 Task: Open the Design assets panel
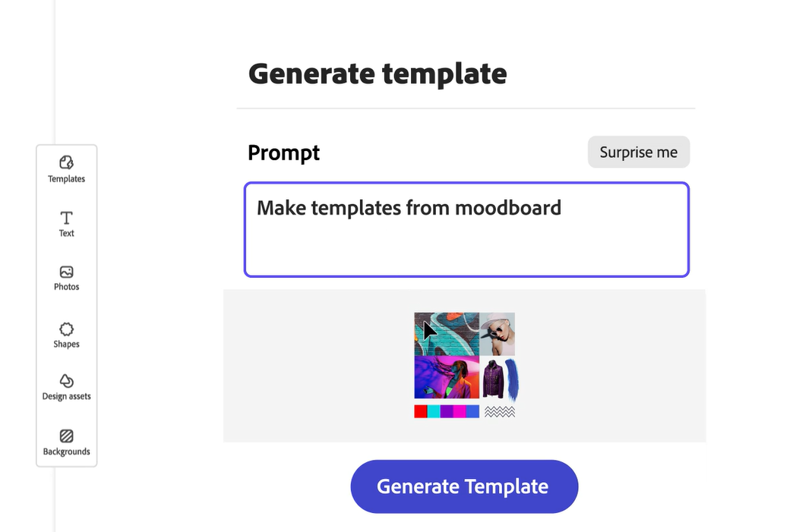[66, 386]
